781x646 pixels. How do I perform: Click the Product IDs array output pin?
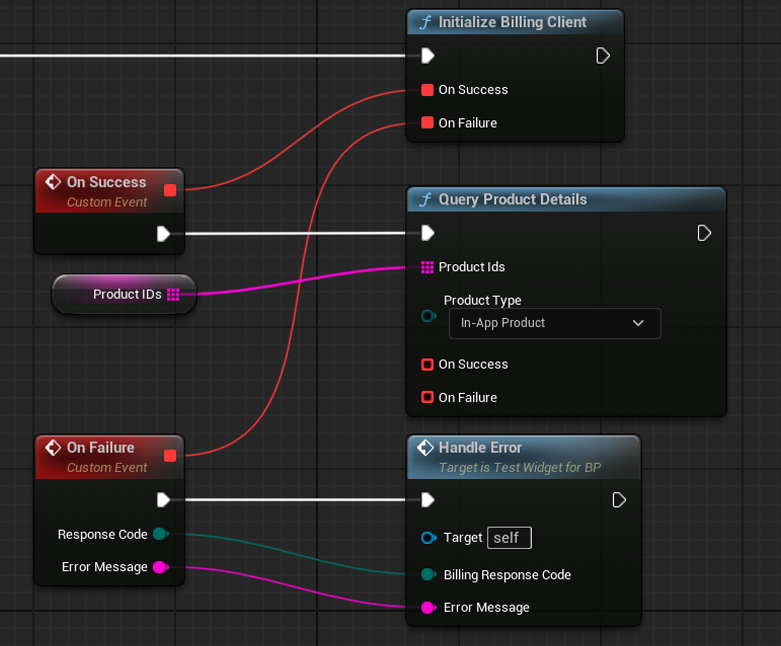tap(173, 294)
